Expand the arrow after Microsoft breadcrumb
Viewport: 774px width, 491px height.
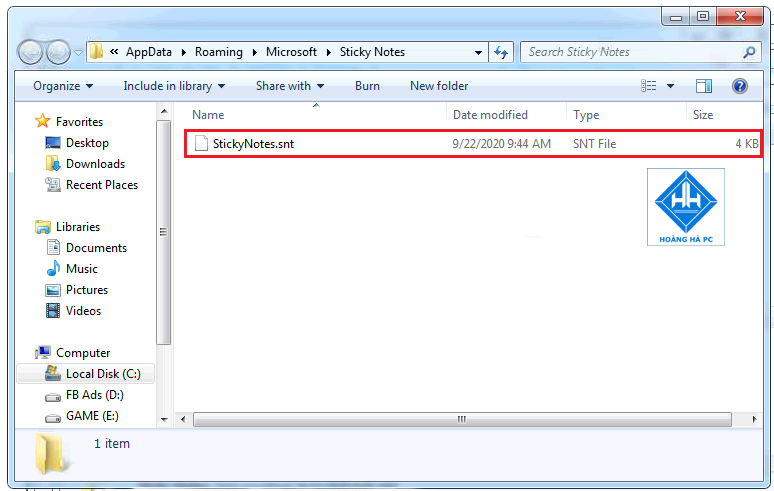click(328, 52)
